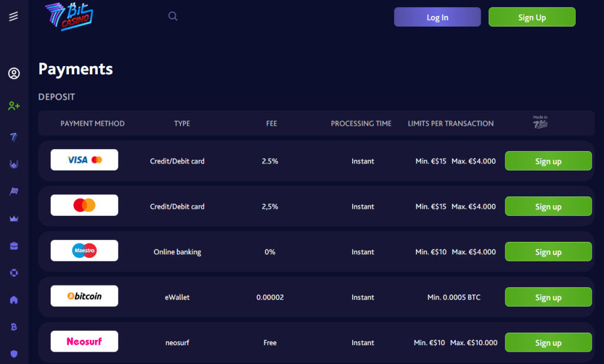Click the life-ring support icon
The width and height of the screenshot is (604, 364).
pyautogui.click(x=13, y=273)
